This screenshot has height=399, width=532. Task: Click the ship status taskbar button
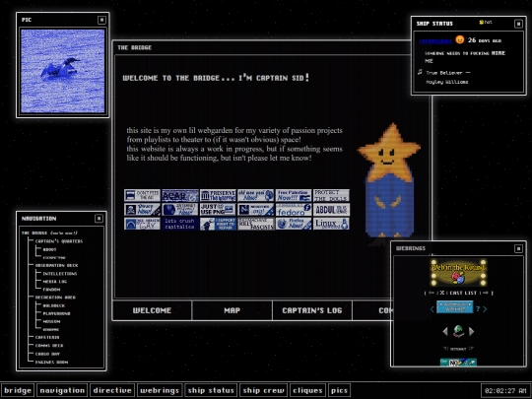[211, 390]
